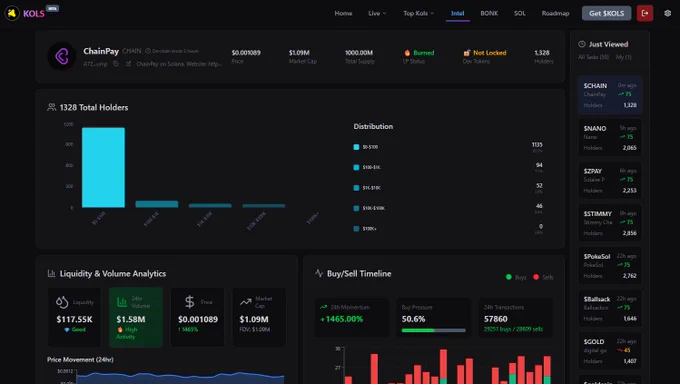Screen dimensions: 680x384
Task: Click the $1K-$10K legend swatch
Action: tap(356, 188)
